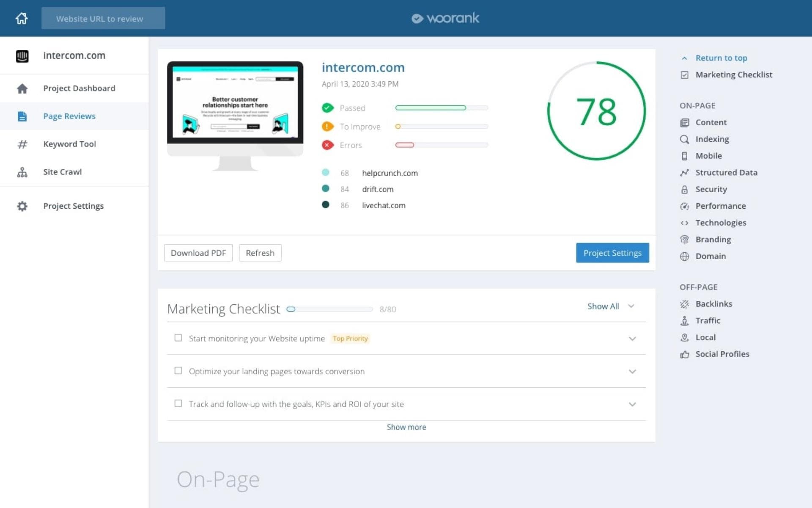
Task: Open Keyword Tool in sidebar
Action: coord(74,144)
